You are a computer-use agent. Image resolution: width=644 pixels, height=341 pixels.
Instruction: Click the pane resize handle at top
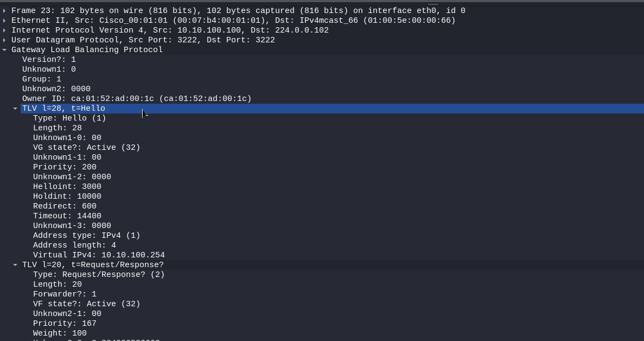tap(433, 4)
